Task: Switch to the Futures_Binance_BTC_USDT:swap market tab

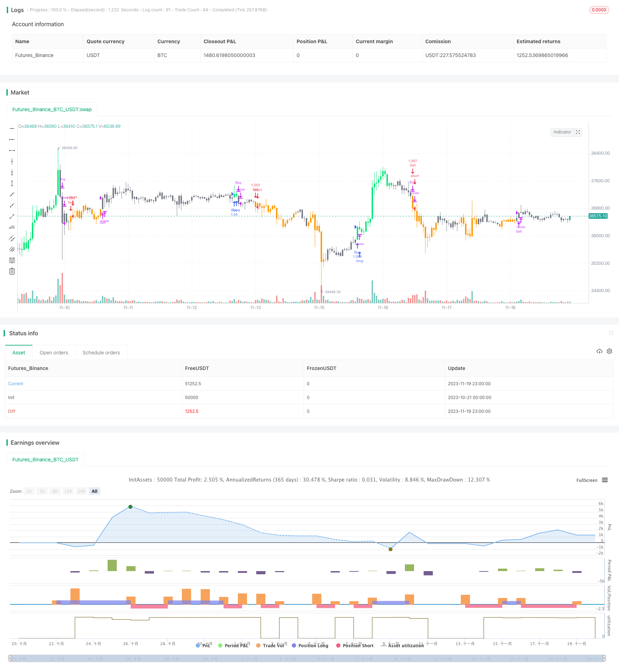Action: [x=52, y=109]
